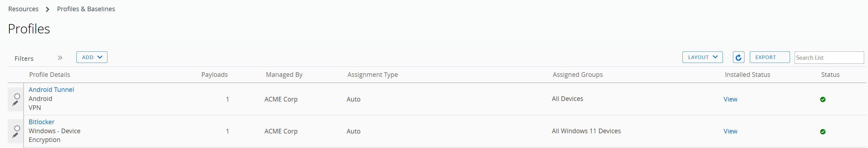The image size is (868, 148).
Task: Sort by the Profile Details column header
Action: point(50,75)
